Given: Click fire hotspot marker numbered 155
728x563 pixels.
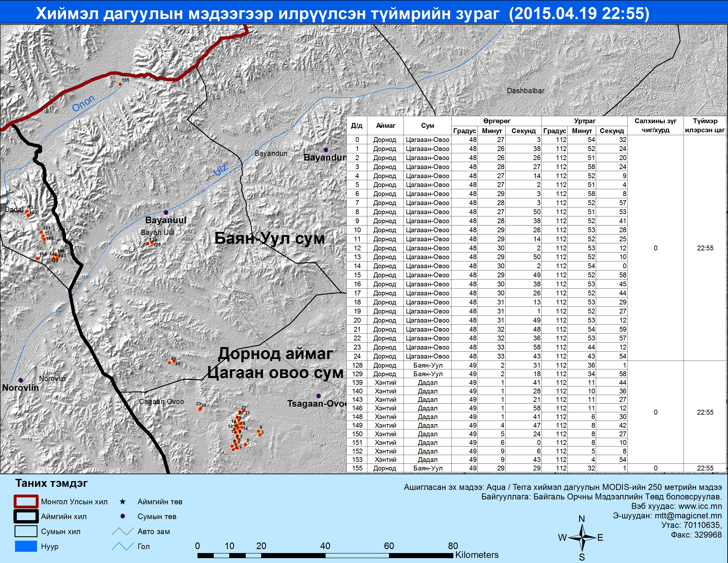Looking at the screenshot, I should pos(120,84).
